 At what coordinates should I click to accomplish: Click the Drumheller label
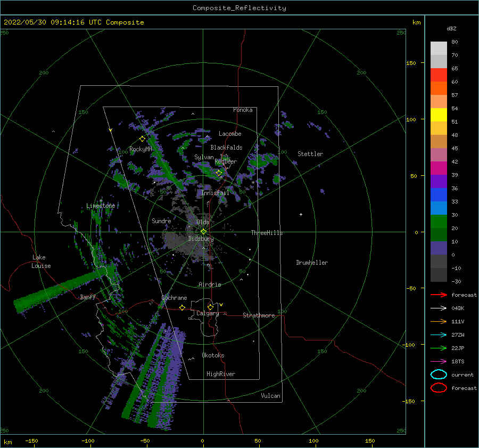tap(312, 263)
